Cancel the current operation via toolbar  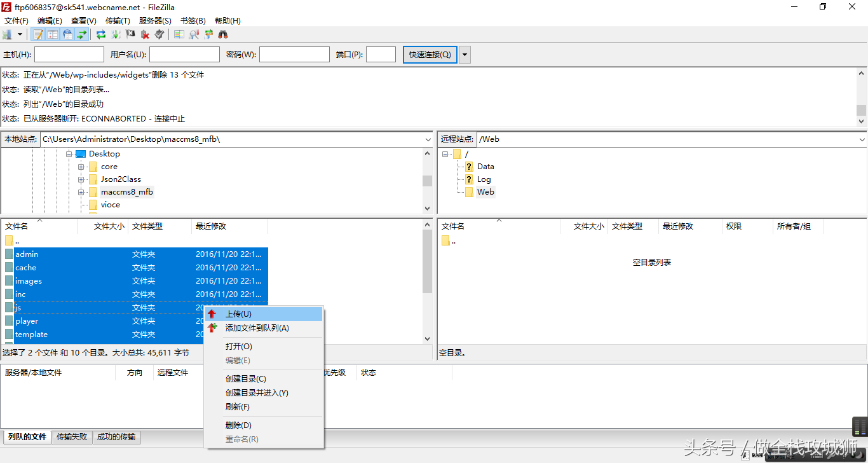pyautogui.click(x=130, y=34)
